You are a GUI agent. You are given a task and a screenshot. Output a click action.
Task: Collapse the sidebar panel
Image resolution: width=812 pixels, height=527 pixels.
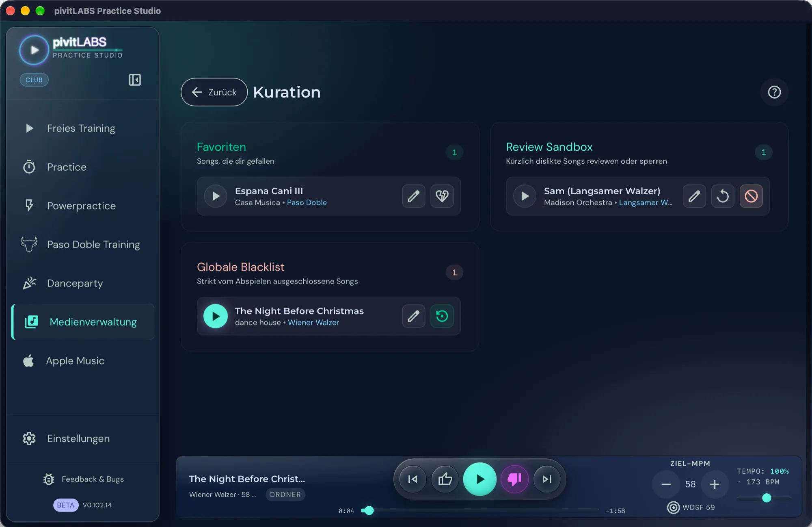[x=135, y=80]
